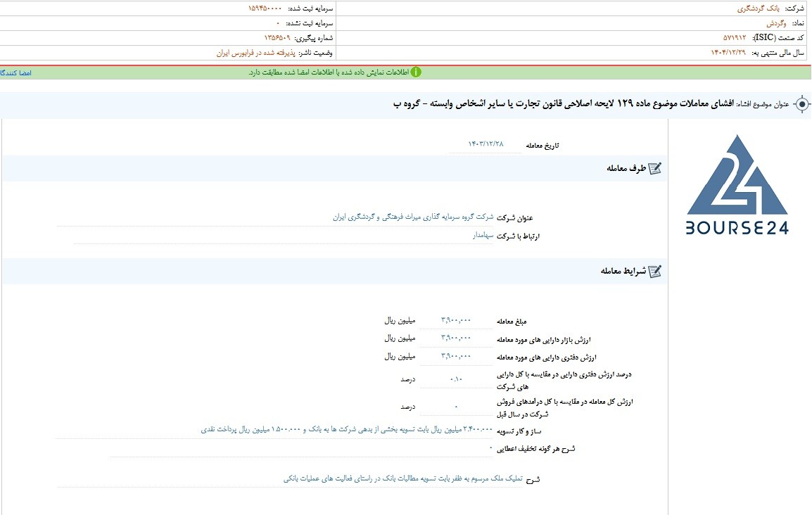Click the target icon beside disclosure title
Viewport: 812px width, 515px height.
pos(801,105)
